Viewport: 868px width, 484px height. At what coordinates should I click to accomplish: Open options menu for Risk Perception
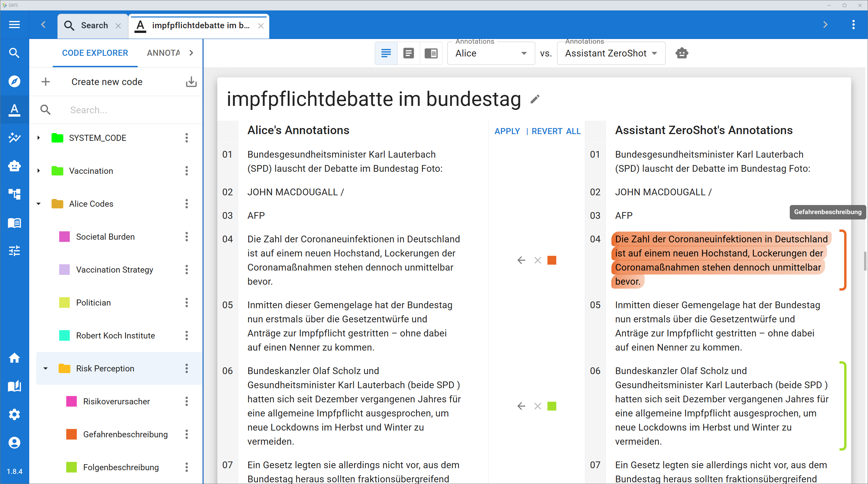point(187,368)
